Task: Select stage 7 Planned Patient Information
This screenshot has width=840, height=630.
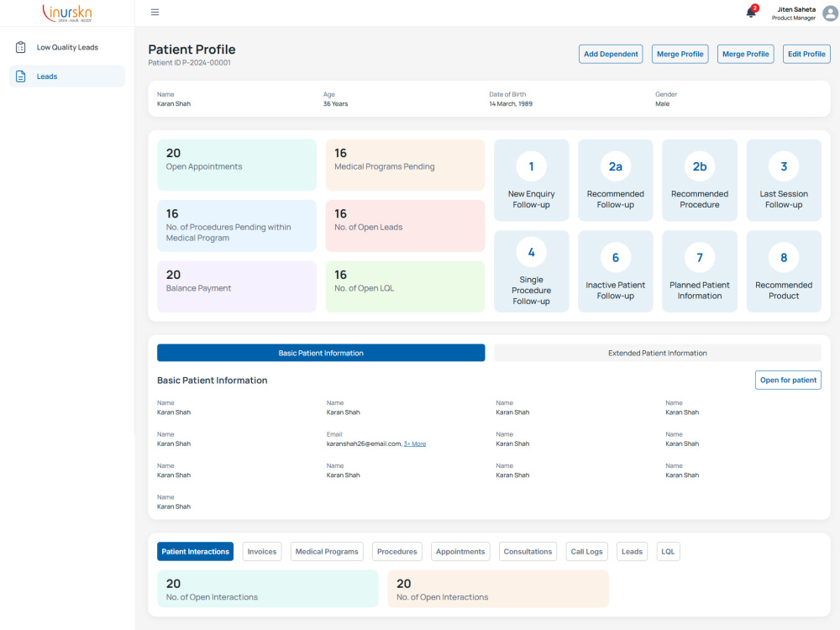Action: click(x=699, y=271)
